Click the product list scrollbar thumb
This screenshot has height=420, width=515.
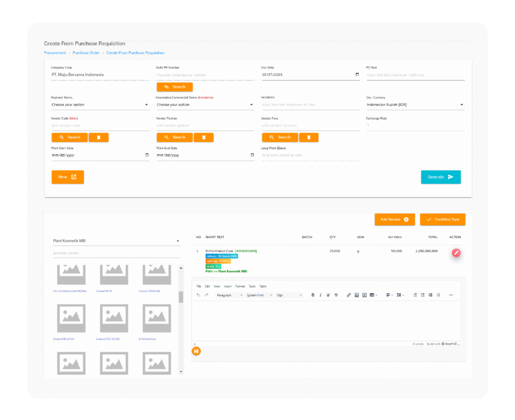[x=181, y=296]
